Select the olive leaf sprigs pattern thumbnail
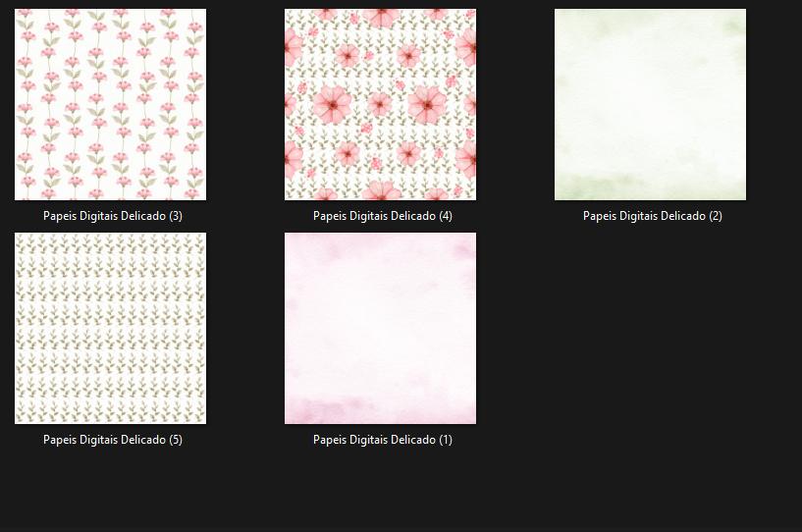802x532 pixels. click(x=110, y=328)
